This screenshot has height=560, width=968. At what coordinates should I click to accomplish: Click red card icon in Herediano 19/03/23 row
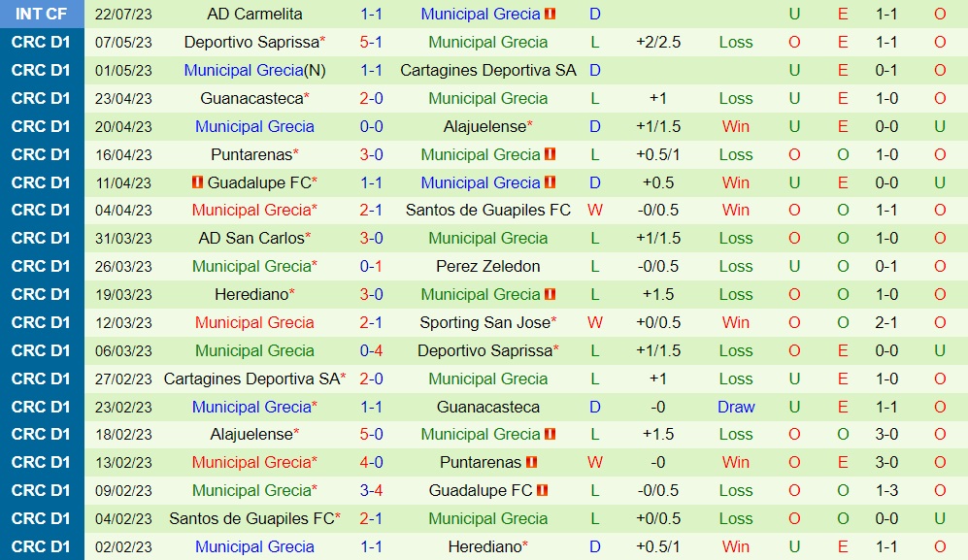[x=551, y=294]
